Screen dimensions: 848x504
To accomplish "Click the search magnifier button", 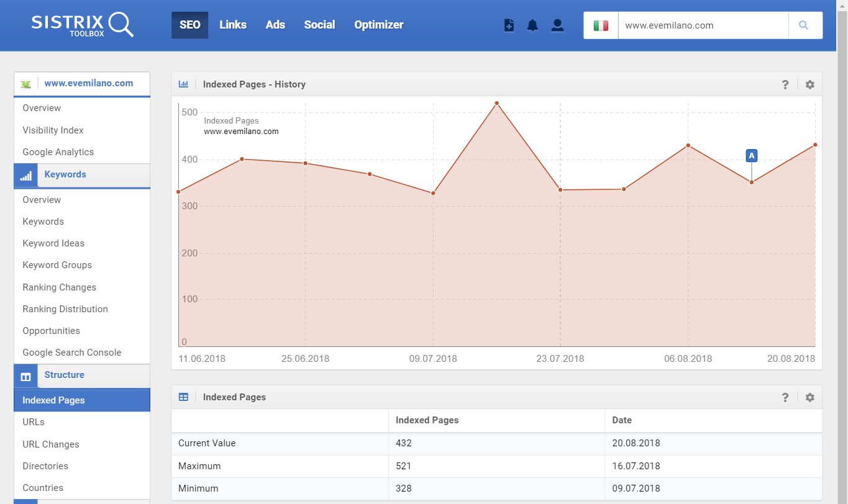I will click(x=805, y=25).
